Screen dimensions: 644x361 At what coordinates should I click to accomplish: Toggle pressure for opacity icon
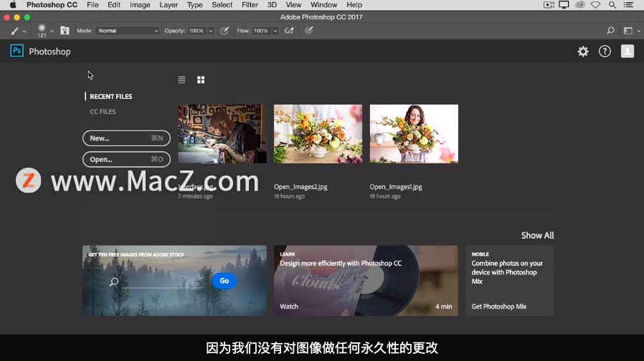[x=224, y=31]
